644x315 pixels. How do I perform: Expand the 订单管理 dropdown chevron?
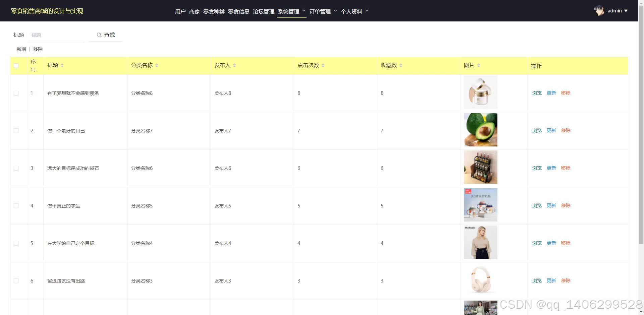tap(335, 11)
